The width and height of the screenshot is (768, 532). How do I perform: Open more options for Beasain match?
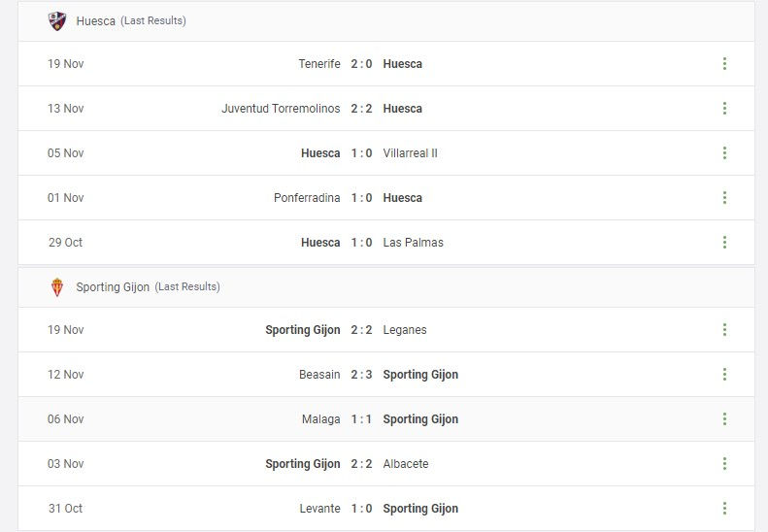724,375
